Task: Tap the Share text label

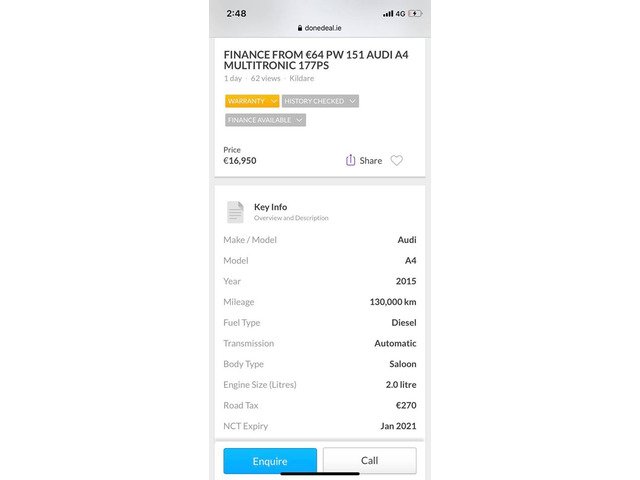Action: [x=371, y=160]
